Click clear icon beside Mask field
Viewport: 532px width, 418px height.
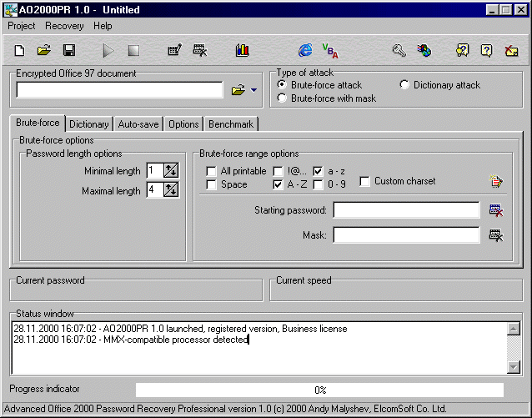pyautogui.click(x=496, y=235)
